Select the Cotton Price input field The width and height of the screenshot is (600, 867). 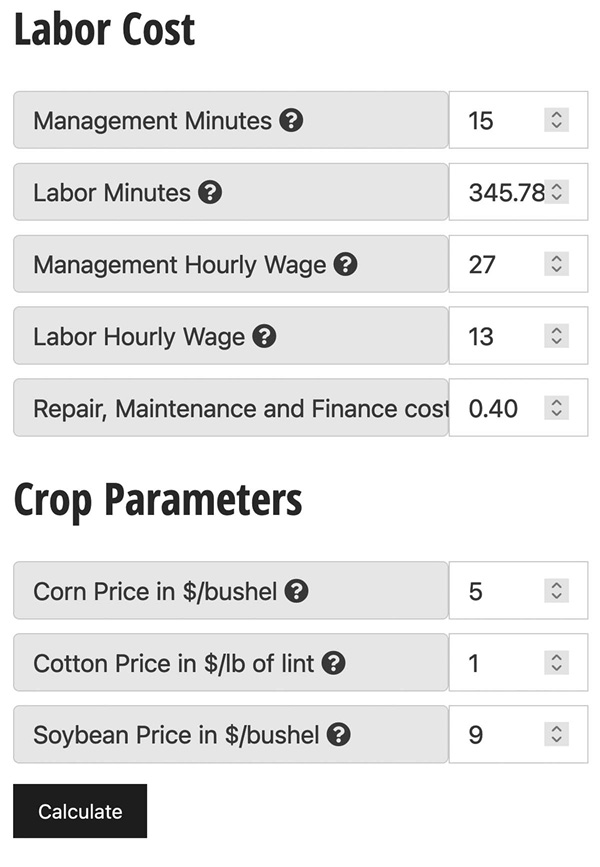[x=518, y=662]
